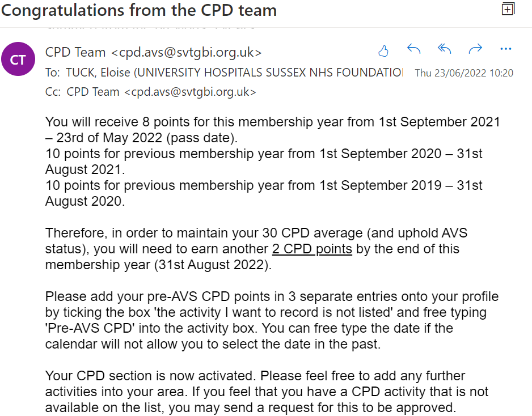Click the CPD Team address in the Cc line
Viewport: 532px width, 416px height.
tap(161, 92)
